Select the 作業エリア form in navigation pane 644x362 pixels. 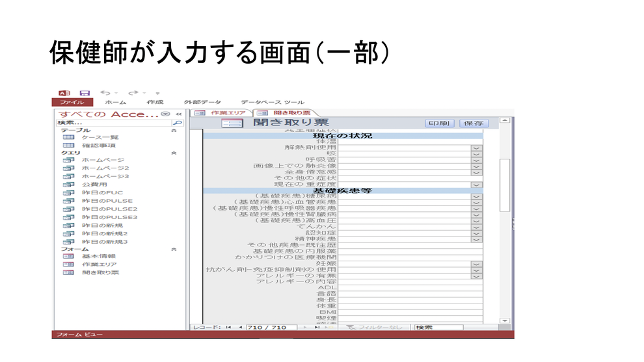pos(99,265)
